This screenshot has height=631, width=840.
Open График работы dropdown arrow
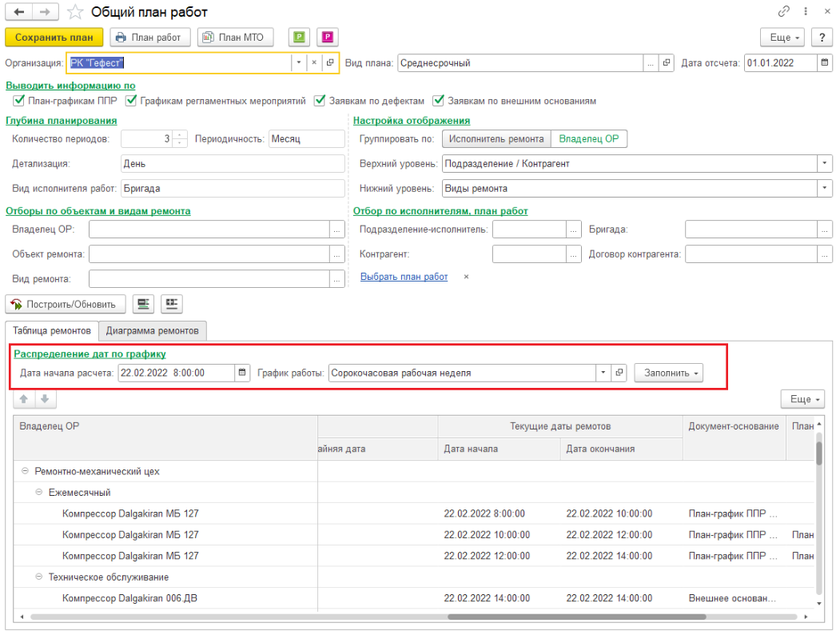pyautogui.click(x=603, y=373)
